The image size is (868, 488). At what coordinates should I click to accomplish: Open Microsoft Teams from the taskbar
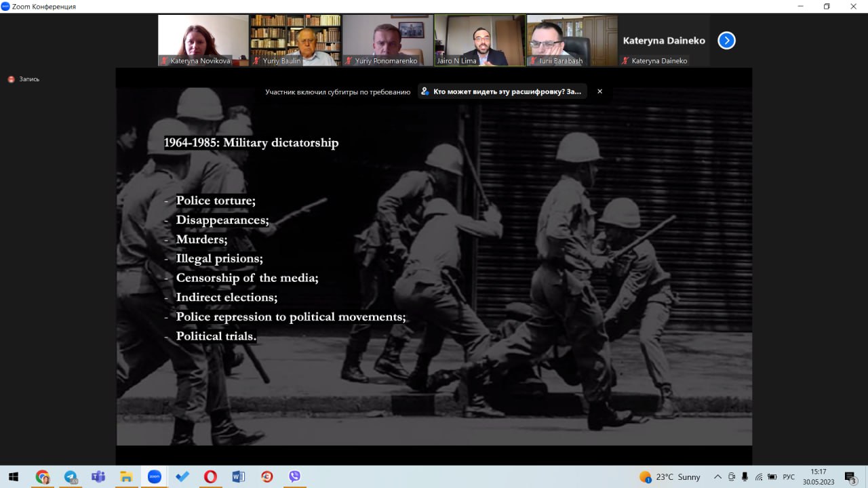coord(98,476)
